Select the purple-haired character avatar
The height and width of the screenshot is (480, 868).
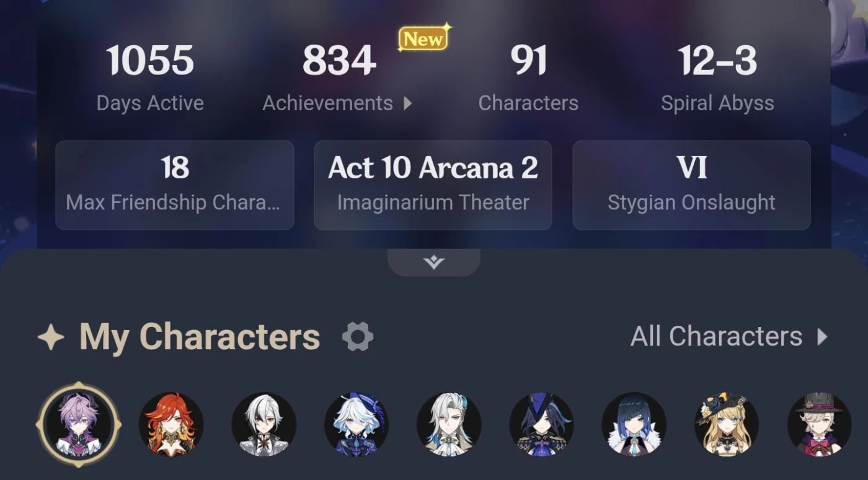pos(78,424)
